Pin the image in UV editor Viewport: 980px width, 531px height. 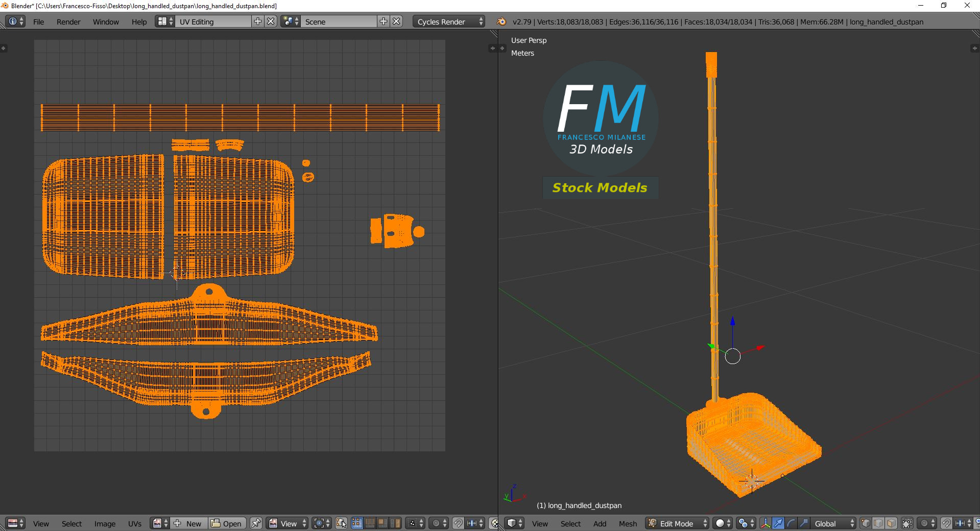(x=256, y=523)
